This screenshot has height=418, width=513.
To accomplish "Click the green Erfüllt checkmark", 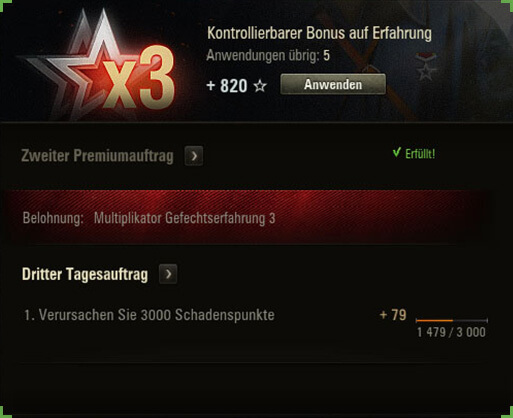I will [396, 153].
